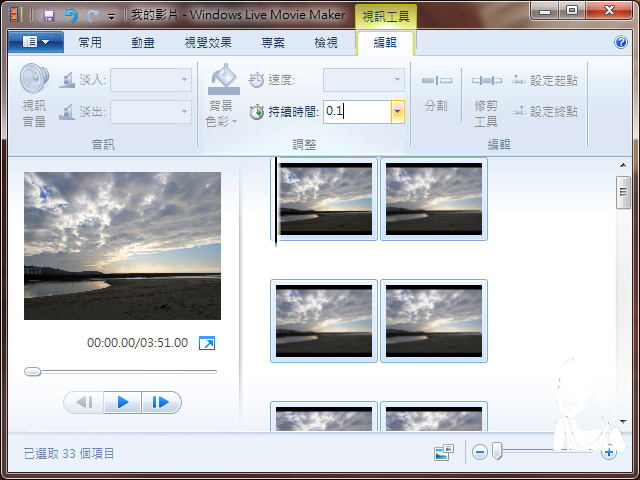Click the zoom slider handle
Screen dimensions: 640x480
[x=497, y=451]
